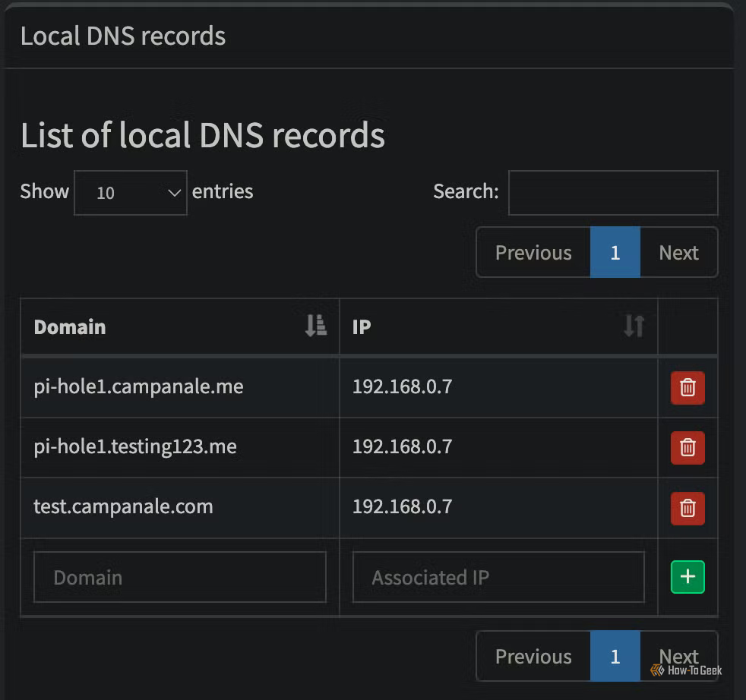Screen dimensions: 746x700
Task: Click the 'List of local DNS records' heading
Action: point(203,135)
